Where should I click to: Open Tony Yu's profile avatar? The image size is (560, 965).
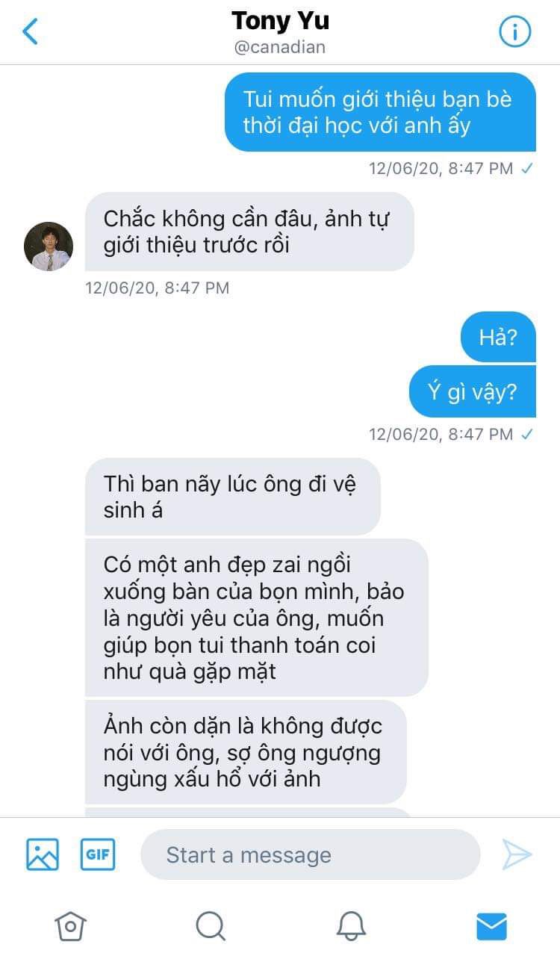click(x=49, y=246)
